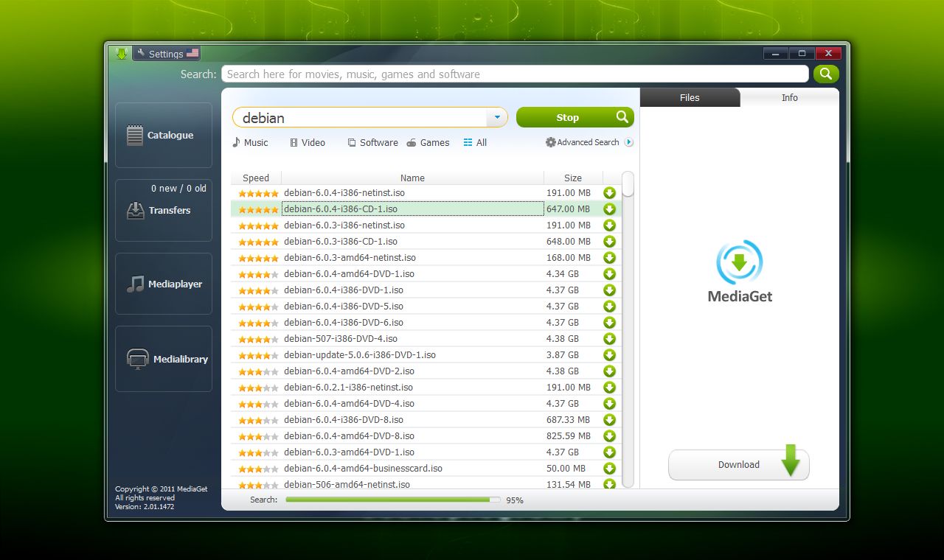This screenshot has width=944, height=560.
Task: Filter results by Music category
Action: tap(250, 142)
